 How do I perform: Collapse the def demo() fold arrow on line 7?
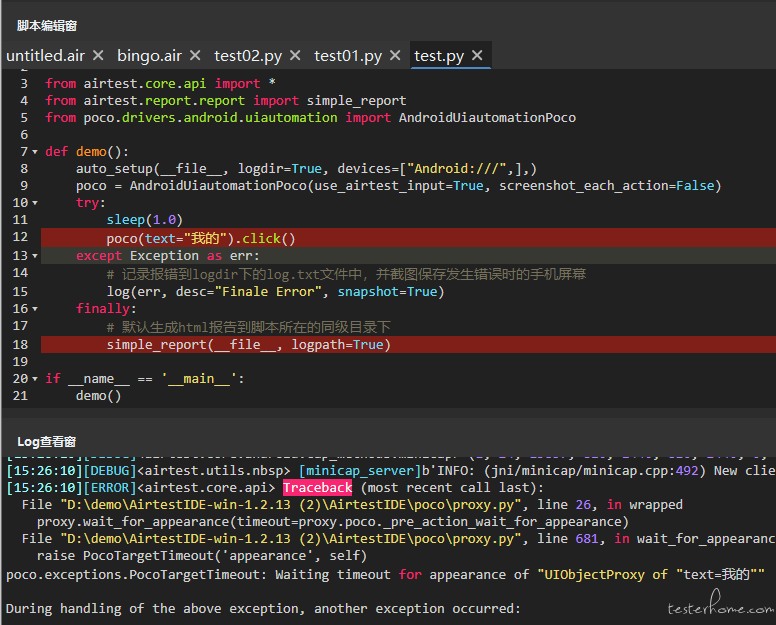pos(35,152)
